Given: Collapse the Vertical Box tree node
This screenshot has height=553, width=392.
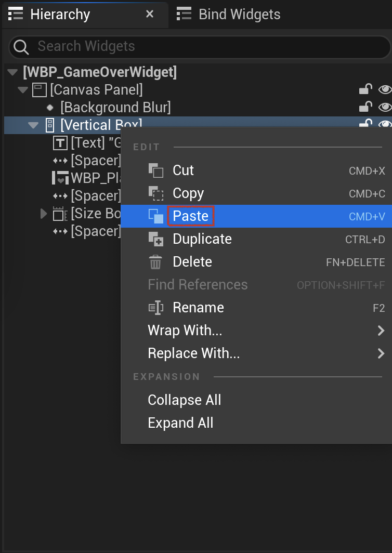Looking at the screenshot, I should point(33,125).
